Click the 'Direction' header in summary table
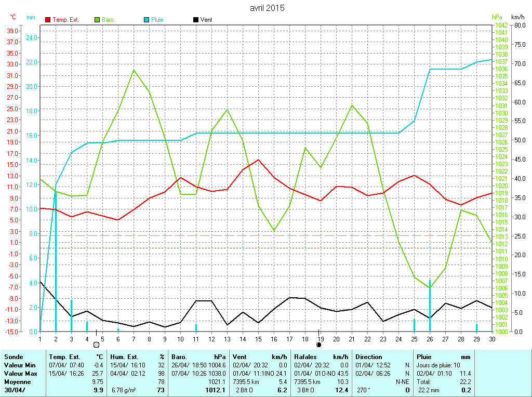This screenshot has height=397, width=532. pyautogui.click(x=368, y=357)
